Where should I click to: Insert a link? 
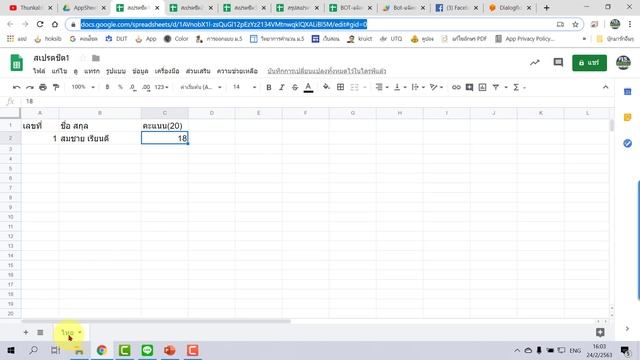[x=456, y=87]
